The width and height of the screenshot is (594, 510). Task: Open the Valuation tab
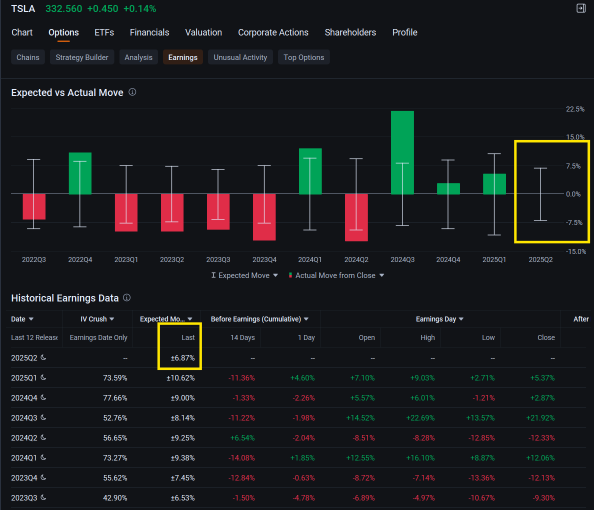click(x=203, y=33)
